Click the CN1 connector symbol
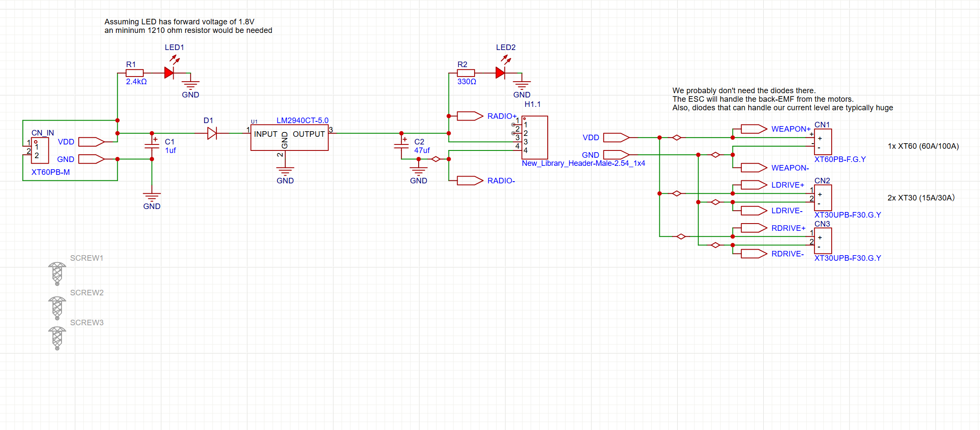The image size is (980, 430). [823, 142]
